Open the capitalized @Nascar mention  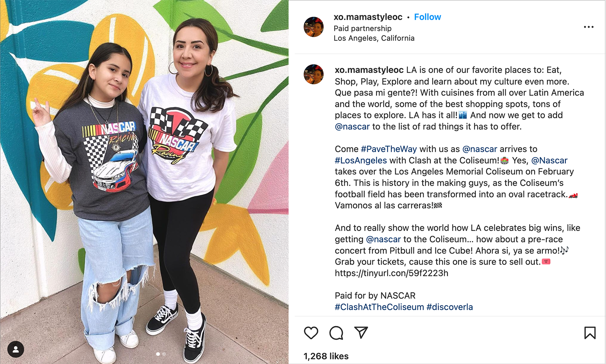tap(549, 160)
